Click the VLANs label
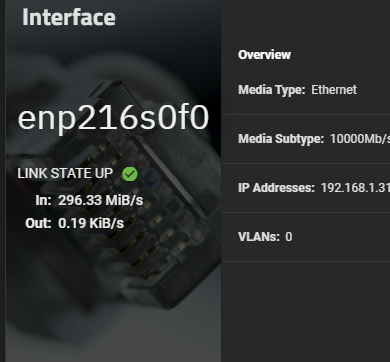 tap(259, 237)
